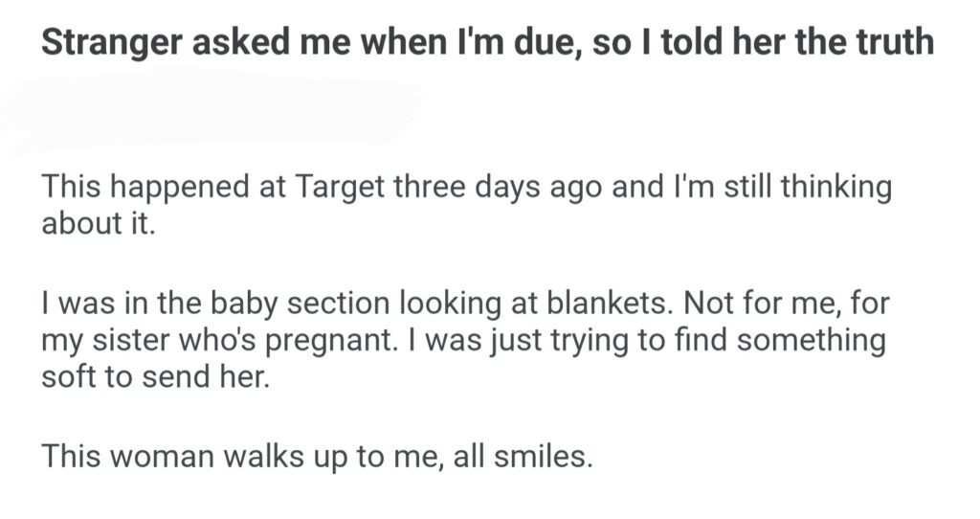This screenshot has height=519, width=980.
Task: Click the post title about the stranger
Action: 486,45
